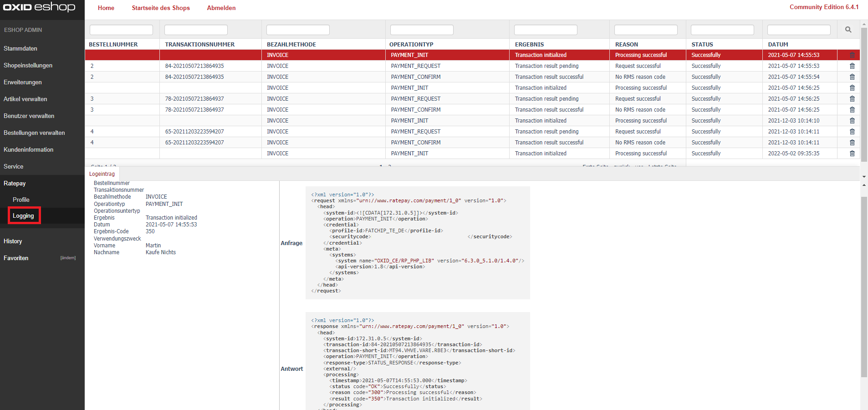
Task: Expand Bestellungen verwalten in the sidebar
Action: pyautogui.click(x=34, y=133)
